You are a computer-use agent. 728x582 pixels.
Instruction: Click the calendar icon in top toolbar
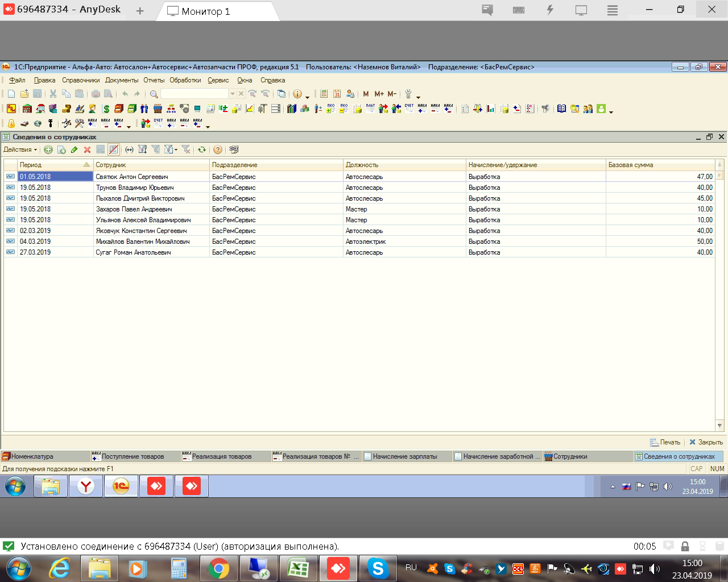tap(337, 94)
